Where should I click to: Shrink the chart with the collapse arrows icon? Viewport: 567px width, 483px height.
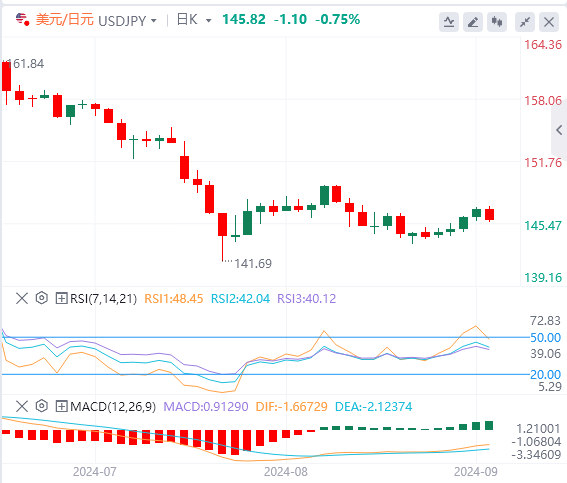click(525, 22)
